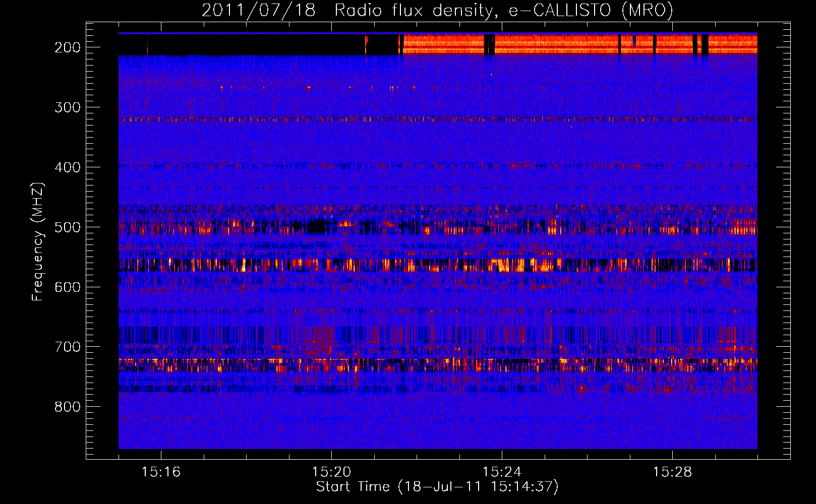Click the plot title '2011/07/18 Radio flux density'
The image size is (816, 504).
pos(438,10)
